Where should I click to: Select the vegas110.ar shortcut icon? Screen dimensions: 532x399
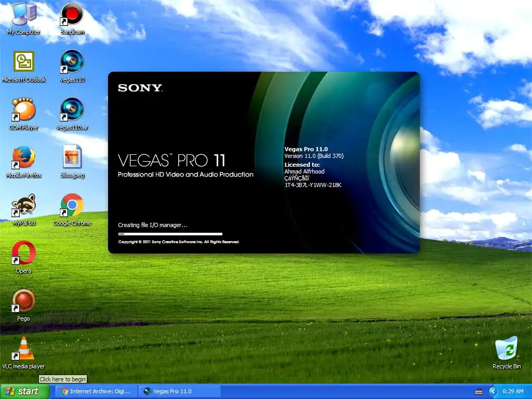pos(72,114)
